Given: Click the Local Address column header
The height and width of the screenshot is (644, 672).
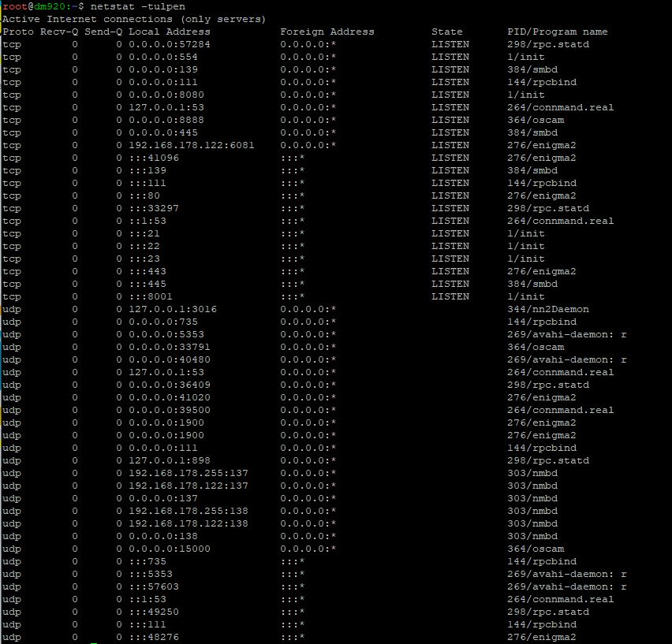Looking at the screenshot, I should coord(170,32).
